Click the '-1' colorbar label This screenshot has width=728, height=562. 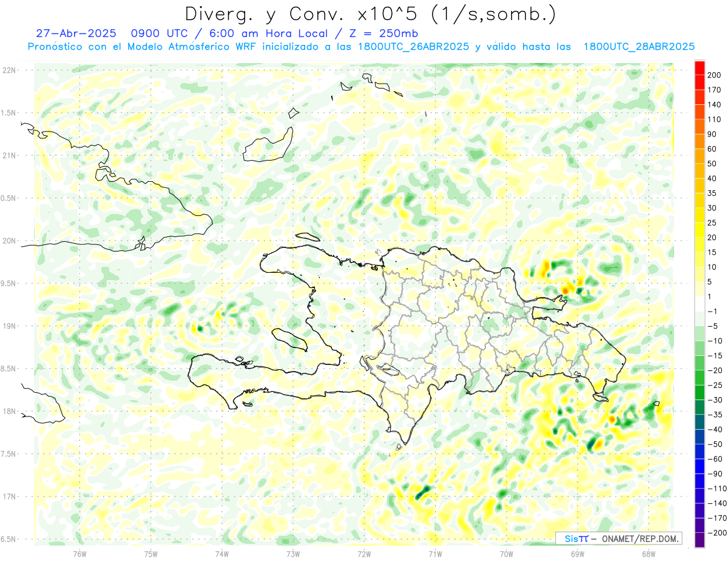pos(712,312)
